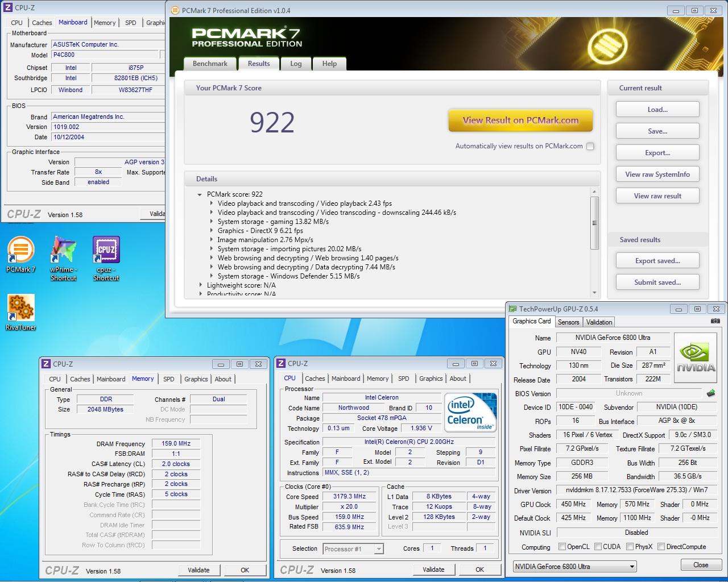This screenshot has height=582, width=728.
Task: Open the Processor #1 selection dropdown
Action: [x=353, y=548]
